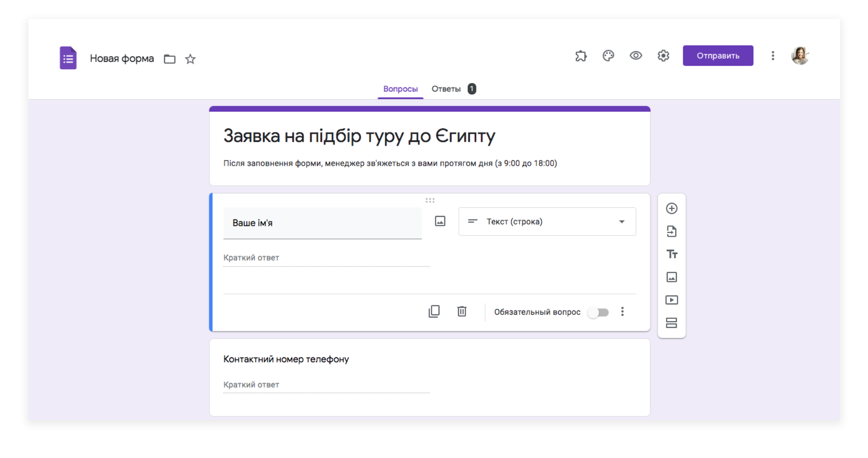The image size is (868, 458).
Task: Import questions from another form
Action: pyautogui.click(x=672, y=231)
